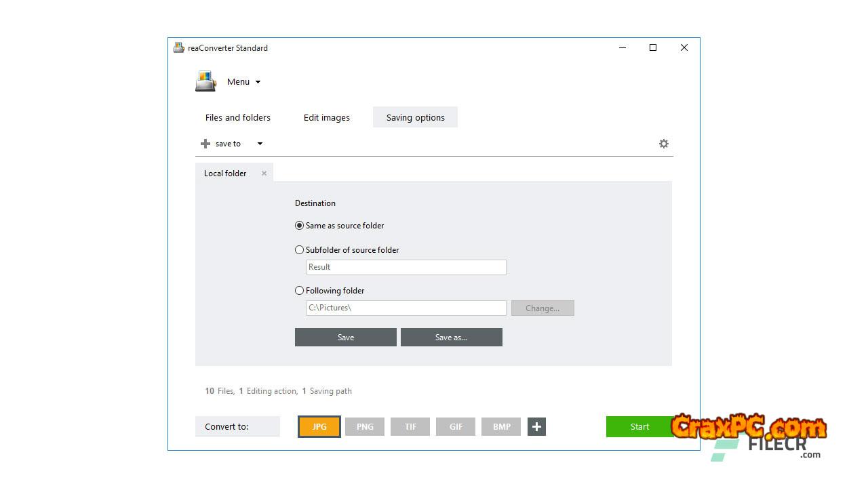Close the Local folder tab with x

(x=264, y=174)
